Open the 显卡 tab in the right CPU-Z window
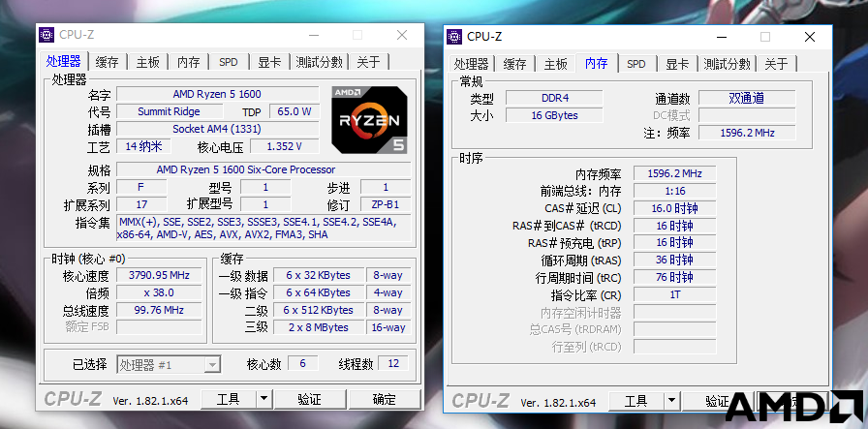Screen dimensions: 868x429 click(x=677, y=64)
